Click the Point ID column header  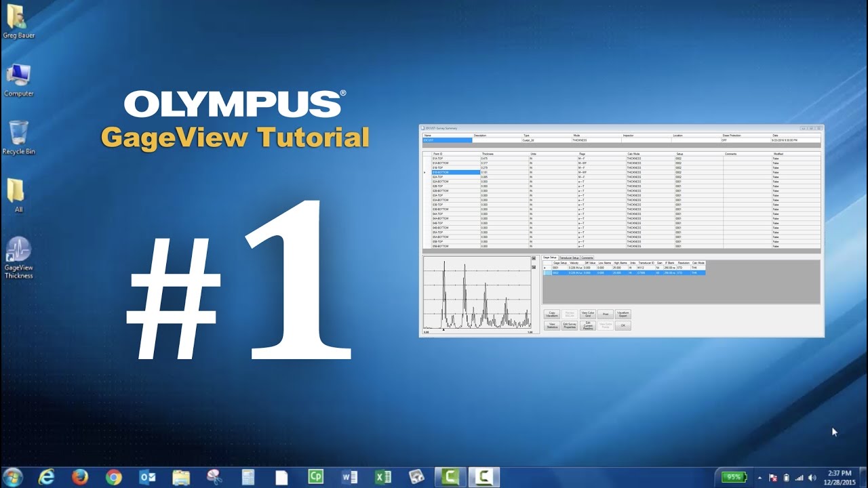point(456,154)
